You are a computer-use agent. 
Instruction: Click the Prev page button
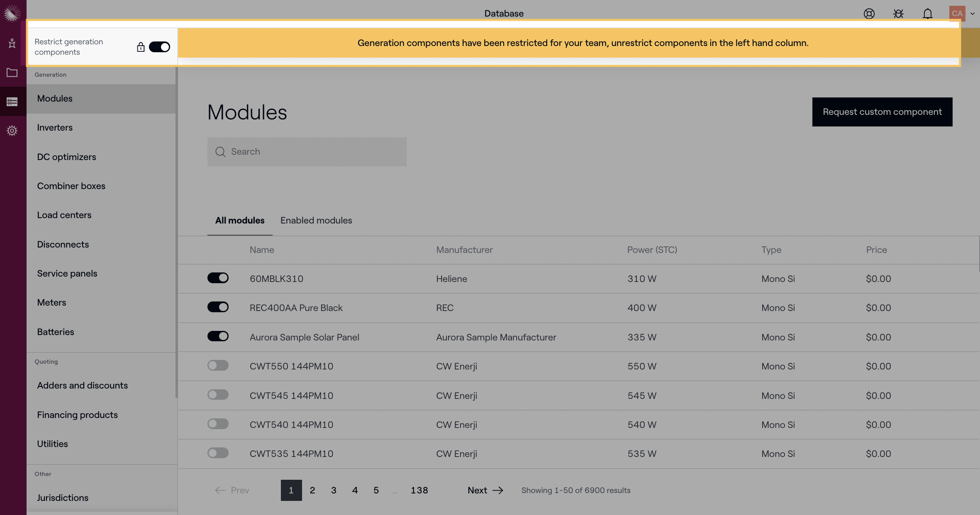[x=232, y=490]
